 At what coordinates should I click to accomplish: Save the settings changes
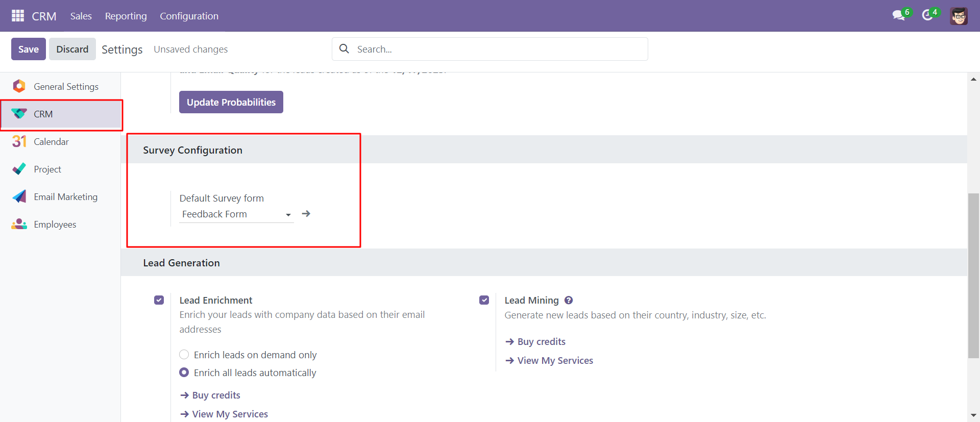tap(29, 49)
